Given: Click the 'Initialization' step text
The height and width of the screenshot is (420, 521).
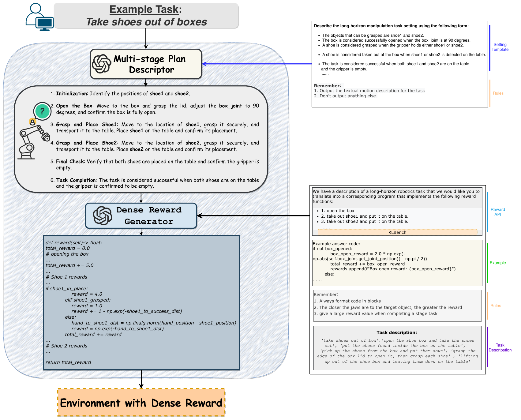Looking at the screenshot, I should pos(123,93).
